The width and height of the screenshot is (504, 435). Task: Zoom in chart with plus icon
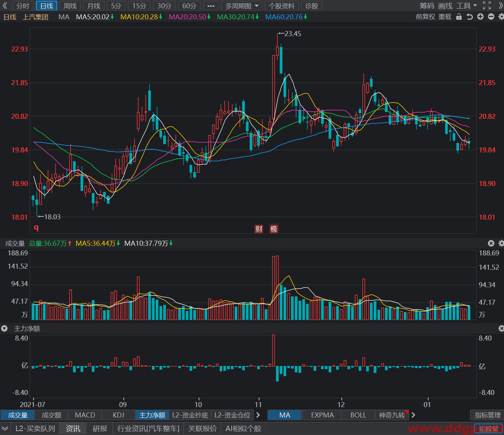pos(480,17)
